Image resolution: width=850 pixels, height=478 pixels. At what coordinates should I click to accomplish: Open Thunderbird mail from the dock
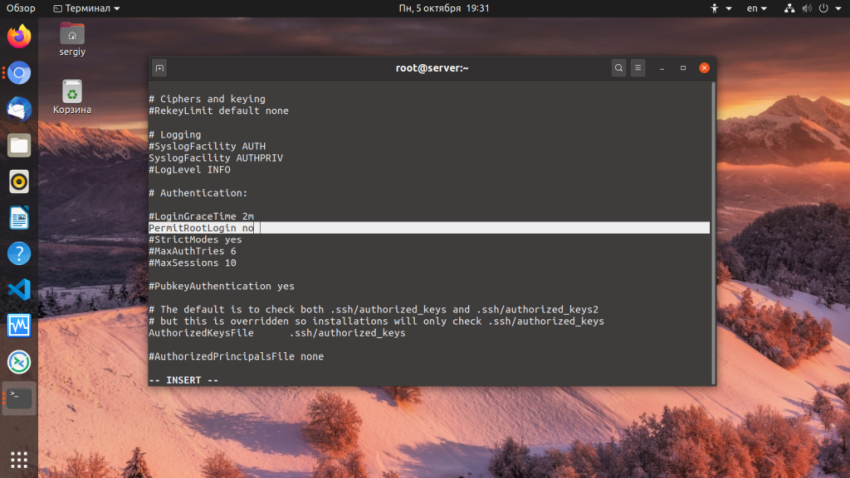[x=19, y=109]
